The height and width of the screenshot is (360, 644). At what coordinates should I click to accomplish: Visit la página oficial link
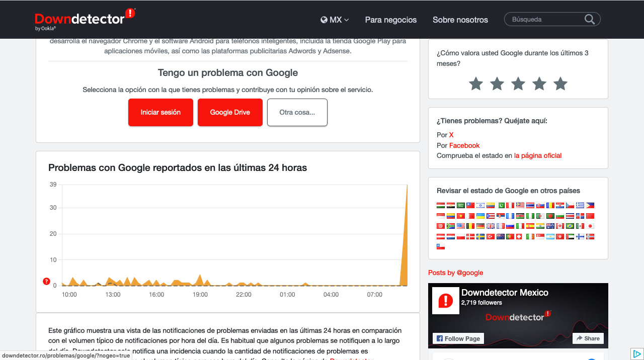[538, 155]
